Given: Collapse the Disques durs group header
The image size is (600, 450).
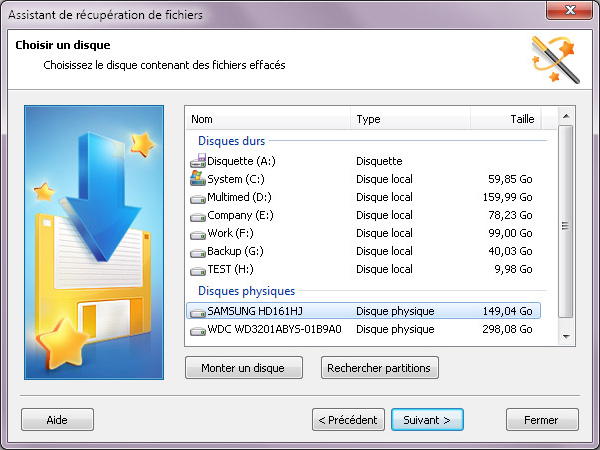Looking at the screenshot, I should point(232,141).
